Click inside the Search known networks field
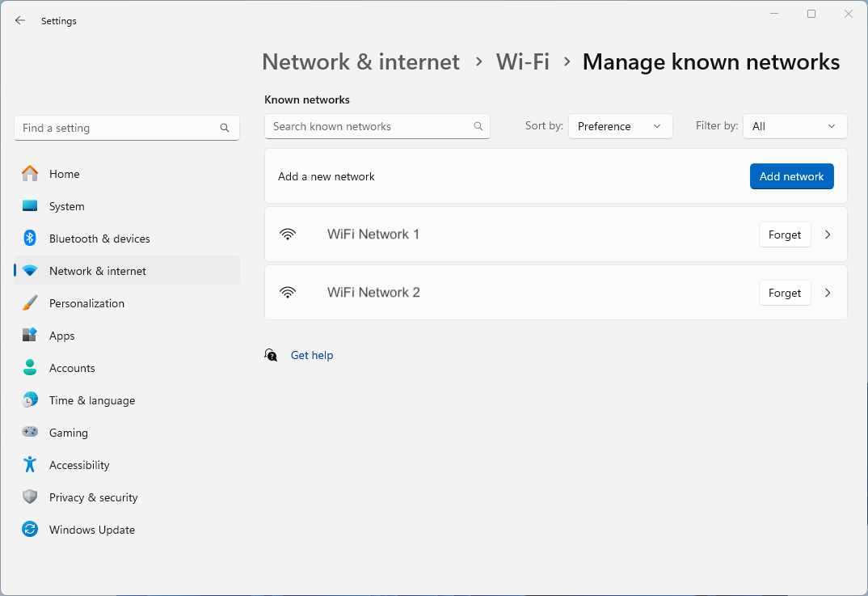Viewport: 868px width, 596px height. tap(372, 126)
